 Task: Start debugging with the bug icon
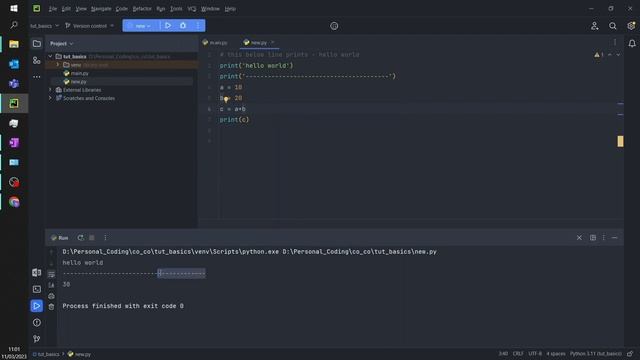click(183, 26)
